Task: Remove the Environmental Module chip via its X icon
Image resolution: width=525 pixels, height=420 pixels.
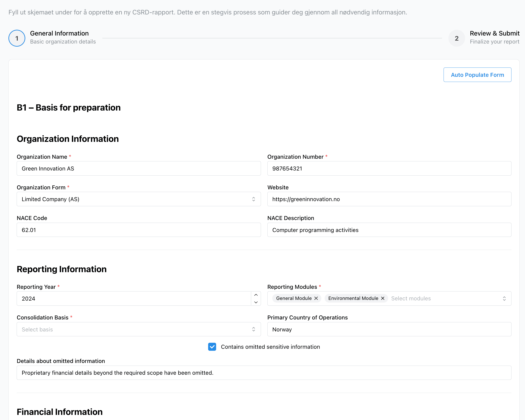Action: (383, 298)
